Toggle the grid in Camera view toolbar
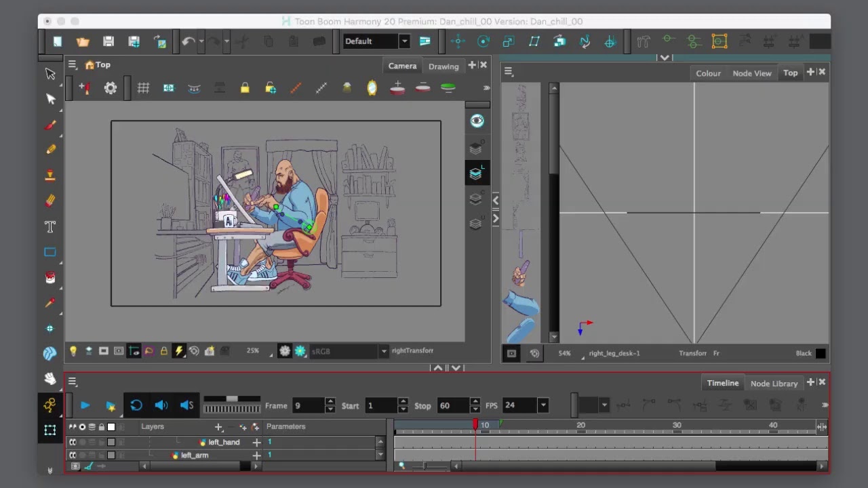This screenshot has width=868, height=488. coord(143,87)
